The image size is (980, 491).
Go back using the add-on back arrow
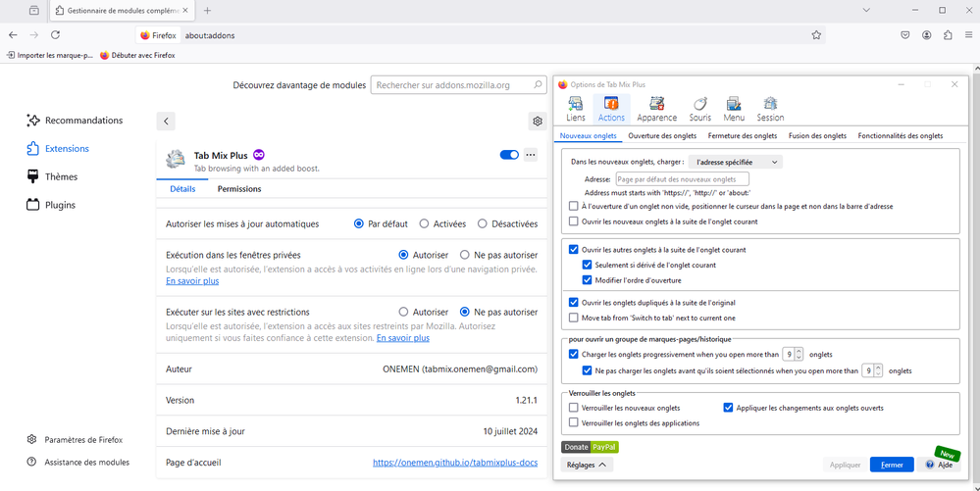coord(166,122)
